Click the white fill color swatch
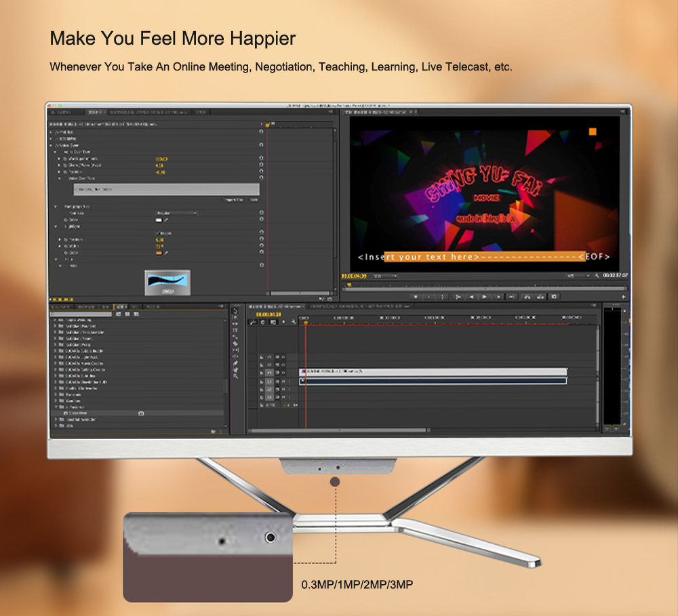Viewport: 678px width, 616px height. coord(159,220)
